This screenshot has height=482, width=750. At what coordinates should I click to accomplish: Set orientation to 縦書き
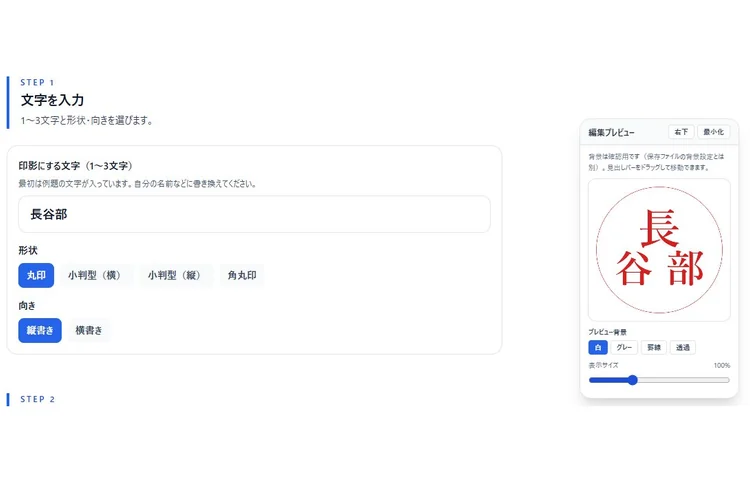[40, 330]
